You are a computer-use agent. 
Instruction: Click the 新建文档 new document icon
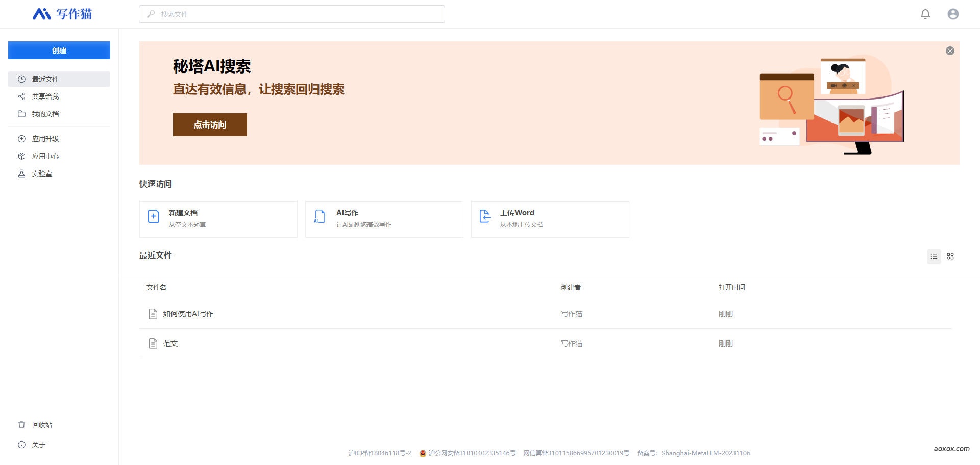click(153, 216)
